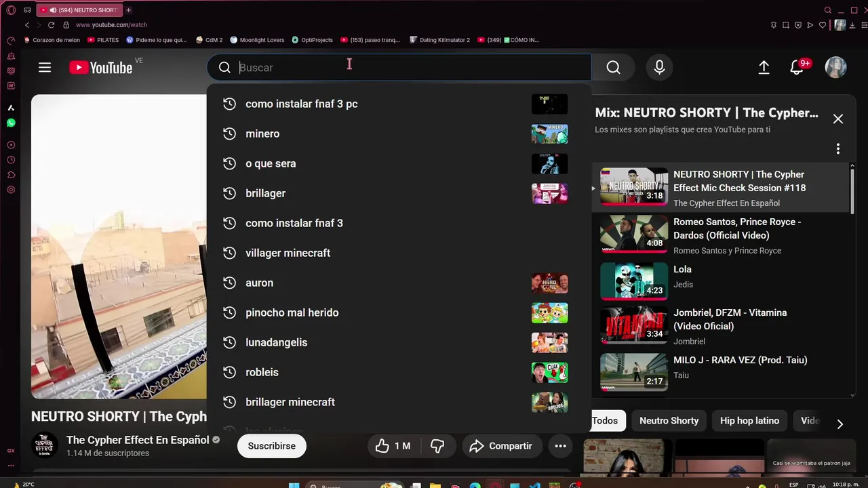Select suggestion 'minero'

pos(399,134)
